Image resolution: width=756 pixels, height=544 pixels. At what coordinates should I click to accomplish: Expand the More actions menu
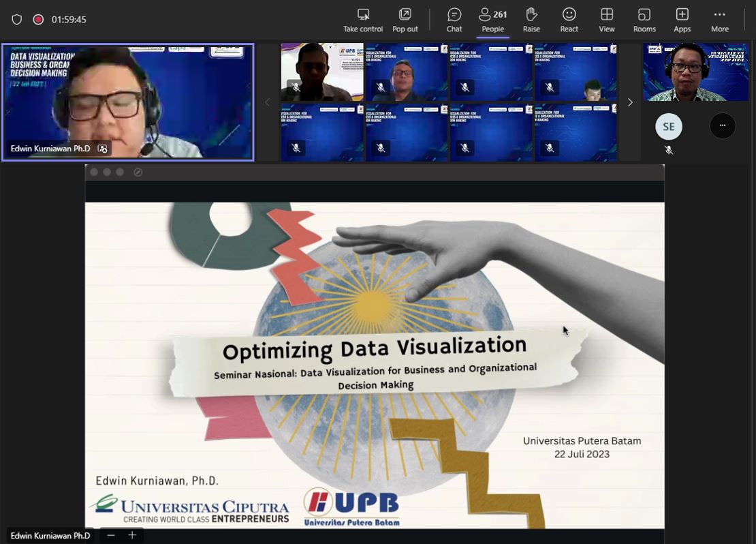tap(719, 20)
